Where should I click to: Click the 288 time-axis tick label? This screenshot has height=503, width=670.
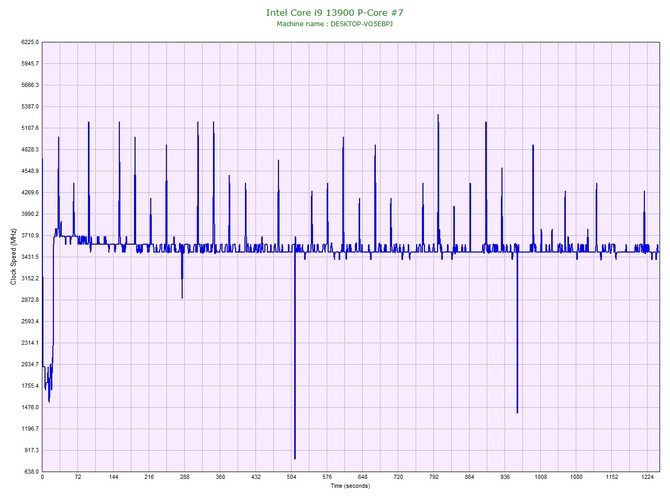pos(185,477)
